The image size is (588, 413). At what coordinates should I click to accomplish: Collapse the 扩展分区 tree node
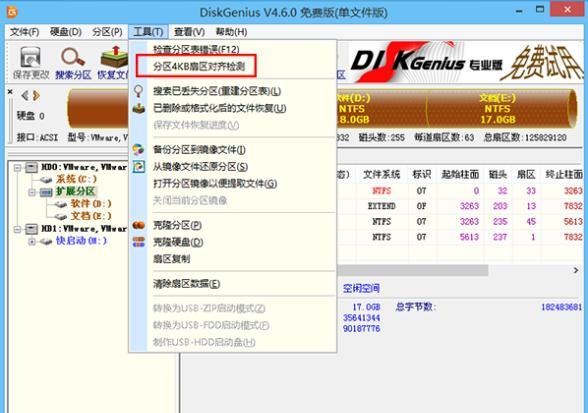coord(32,192)
